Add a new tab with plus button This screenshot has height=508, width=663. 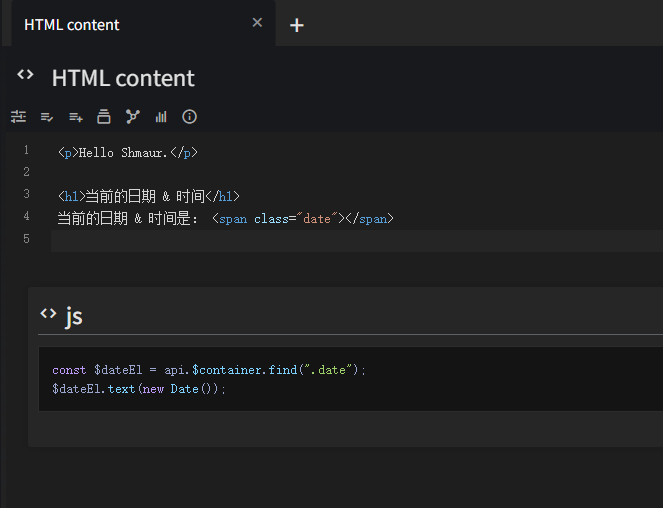[x=296, y=25]
